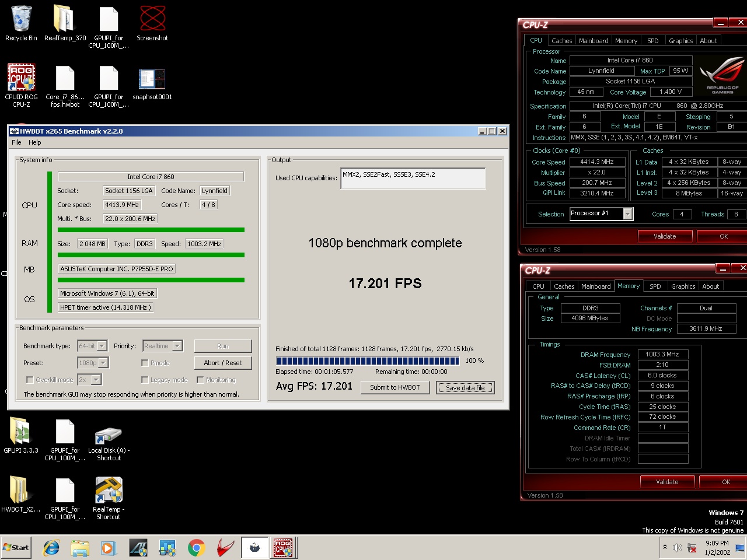This screenshot has width=747, height=560.
Task: Open the Benchmark type 64-bit dropdown
Action: tap(92, 346)
